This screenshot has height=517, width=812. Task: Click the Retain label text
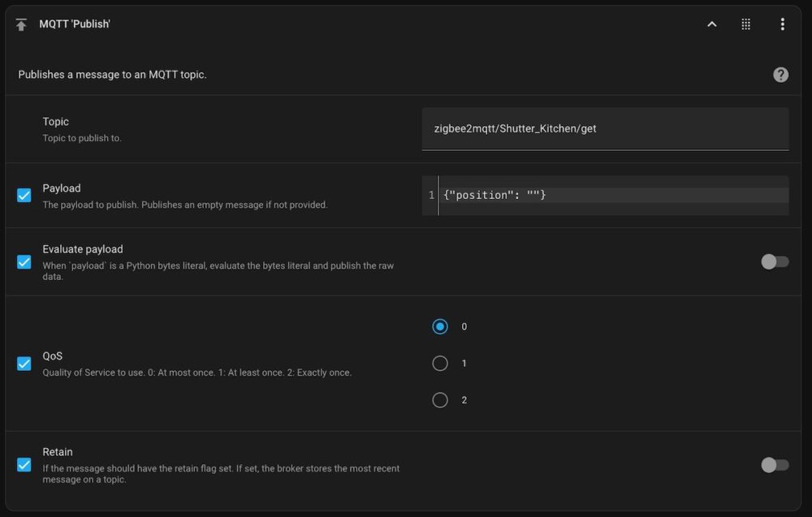pos(58,452)
